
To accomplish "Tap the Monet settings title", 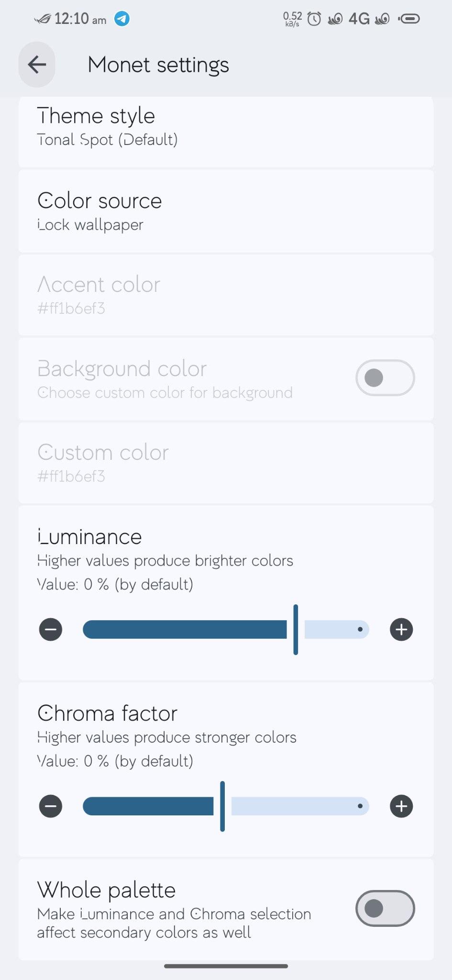I will pos(158,65).
